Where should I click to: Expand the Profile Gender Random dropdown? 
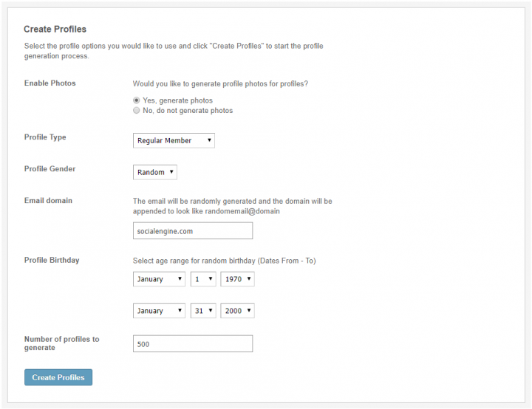[155, 172]
